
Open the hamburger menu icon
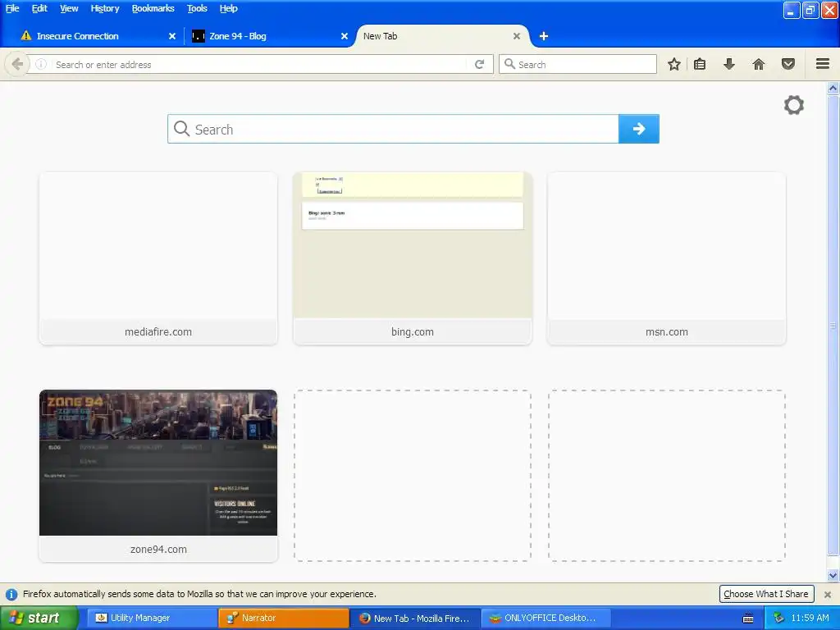823,64
